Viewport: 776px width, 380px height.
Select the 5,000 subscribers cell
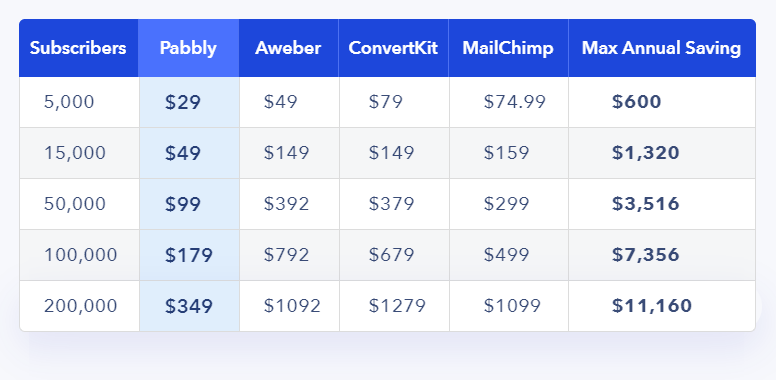(x=69, y=102)
